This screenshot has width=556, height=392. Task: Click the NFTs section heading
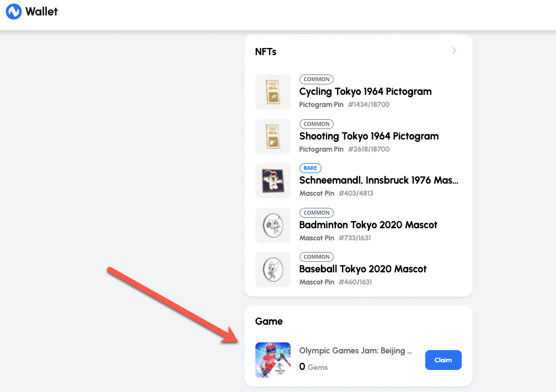pyautogui.click(x=266, y=52)
